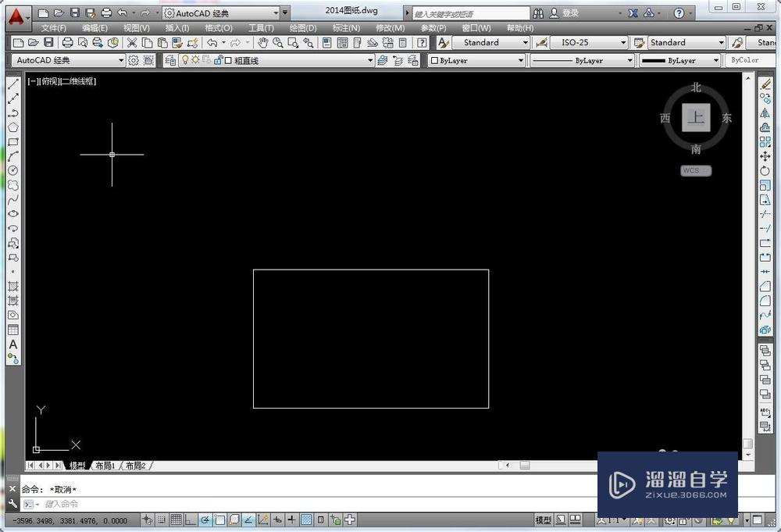
Task: Activate the Pan hand tool
Action: tap(262, 43)
